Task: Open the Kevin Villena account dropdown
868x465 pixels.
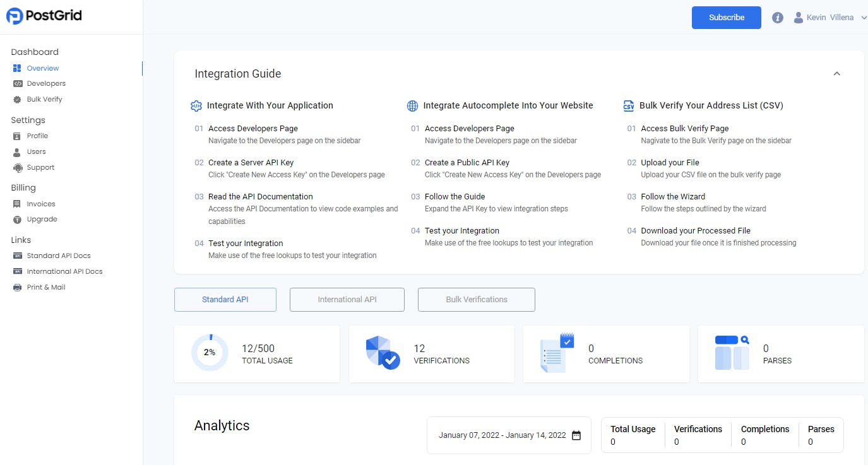Action: [x=828, y=18]
